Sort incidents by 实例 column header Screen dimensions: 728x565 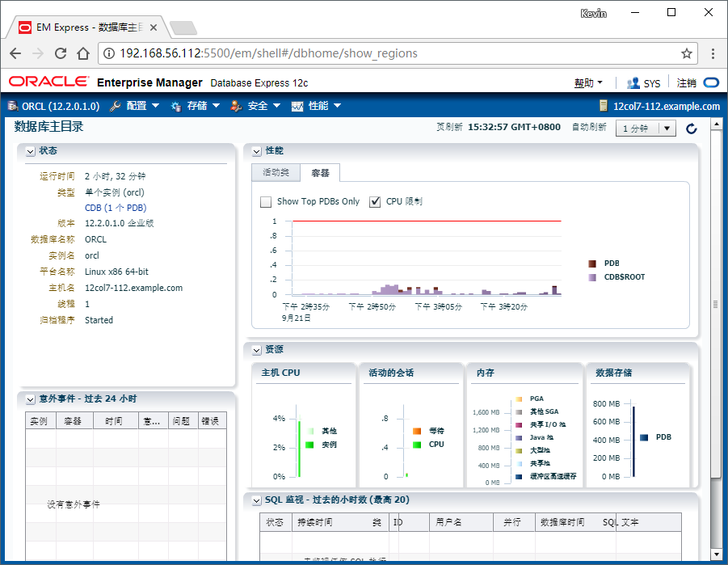(x=41, y=421)
